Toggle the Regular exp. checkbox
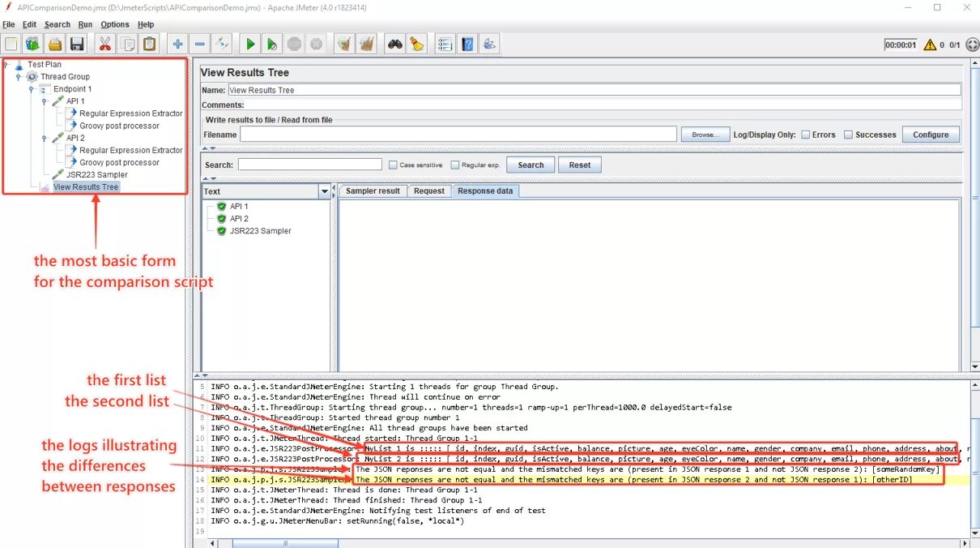This screenshot has width=980, height=548. pos(455,165)
